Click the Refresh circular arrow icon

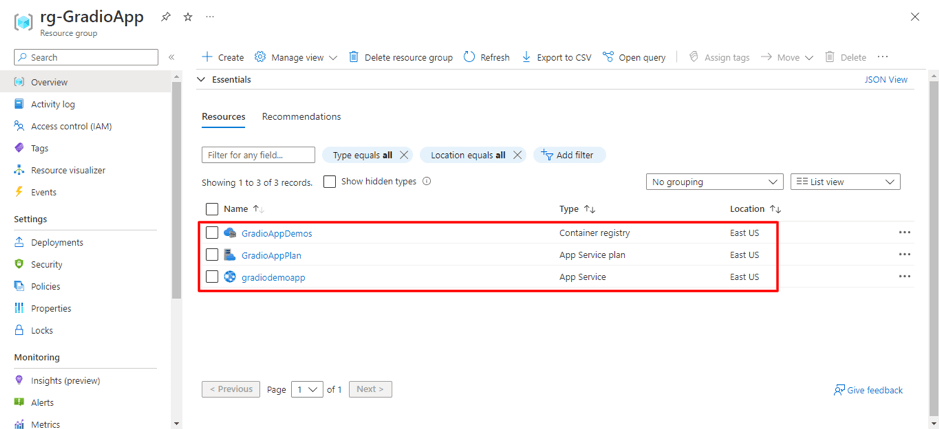point(470,57)
